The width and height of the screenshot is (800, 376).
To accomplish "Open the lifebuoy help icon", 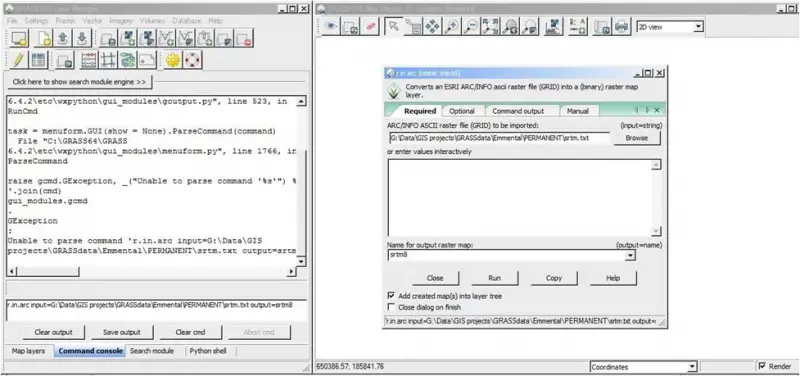I will [x=193, y=60].
